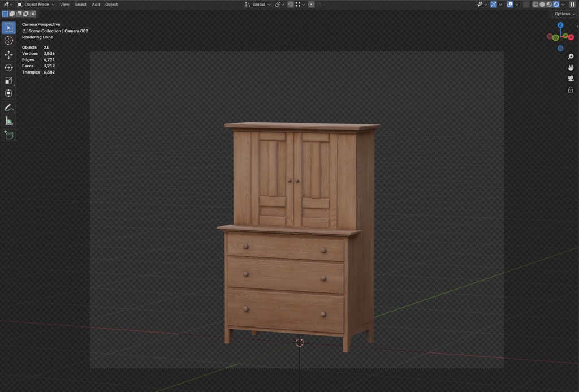Select the Transform tool
This screenshot has width=579, height=392.
point(8,93)
